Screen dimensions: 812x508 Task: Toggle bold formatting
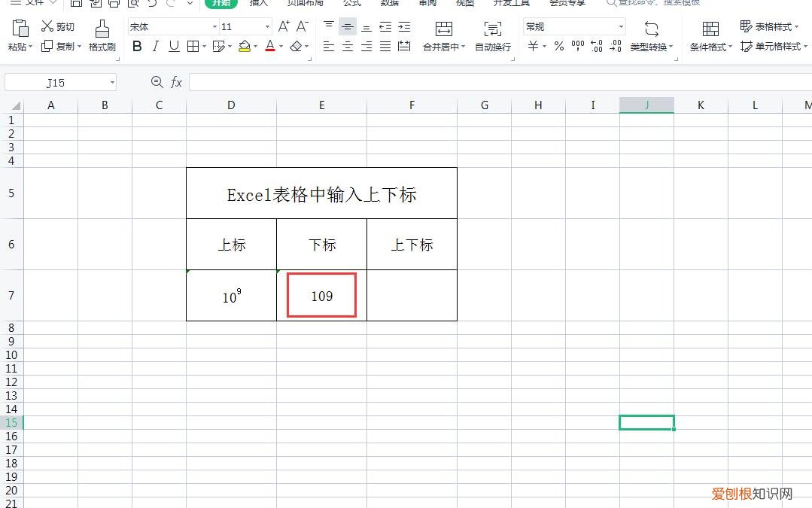136,46
